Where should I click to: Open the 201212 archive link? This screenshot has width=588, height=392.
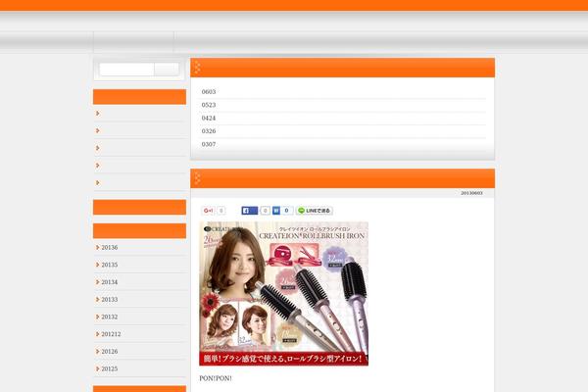(x=111, y=334)
